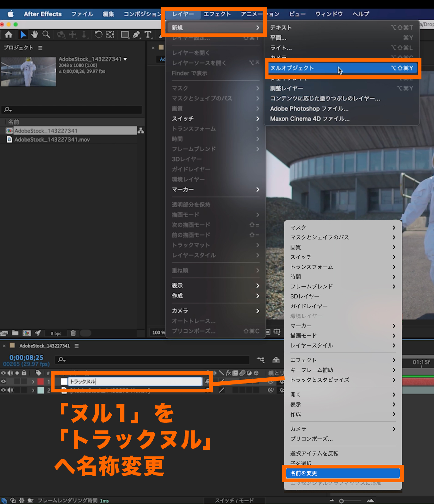434x504 pixels.
Task: Create a new folder in Project panel
Action: click(x=15, y=333)
